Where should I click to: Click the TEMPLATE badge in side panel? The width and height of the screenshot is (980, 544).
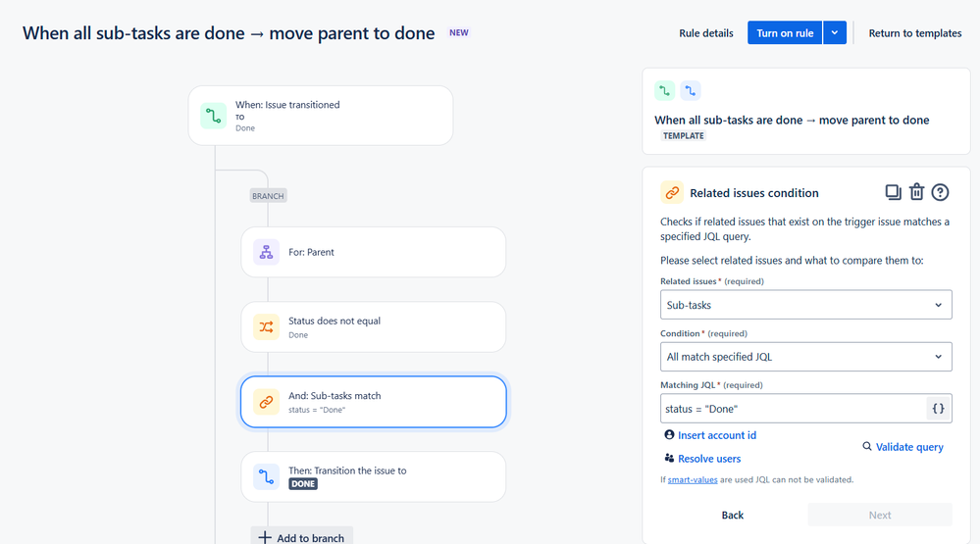tap(683, 135)
